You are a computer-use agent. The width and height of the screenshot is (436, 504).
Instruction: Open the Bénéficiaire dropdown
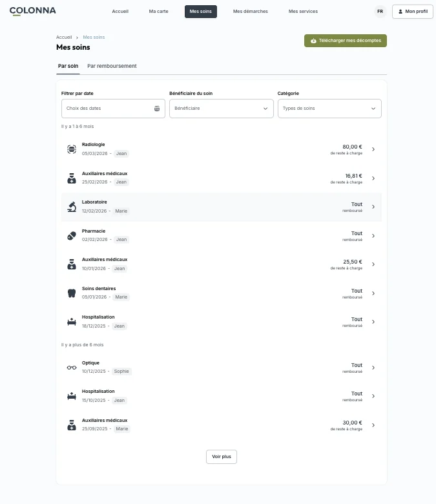pos(222,109)
